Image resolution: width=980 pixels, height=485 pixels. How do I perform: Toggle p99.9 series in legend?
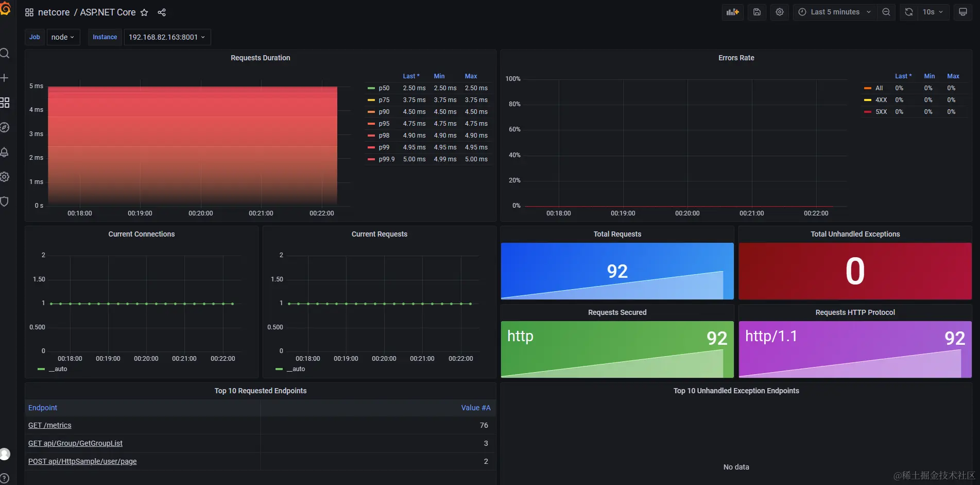[x=387, y=159]
